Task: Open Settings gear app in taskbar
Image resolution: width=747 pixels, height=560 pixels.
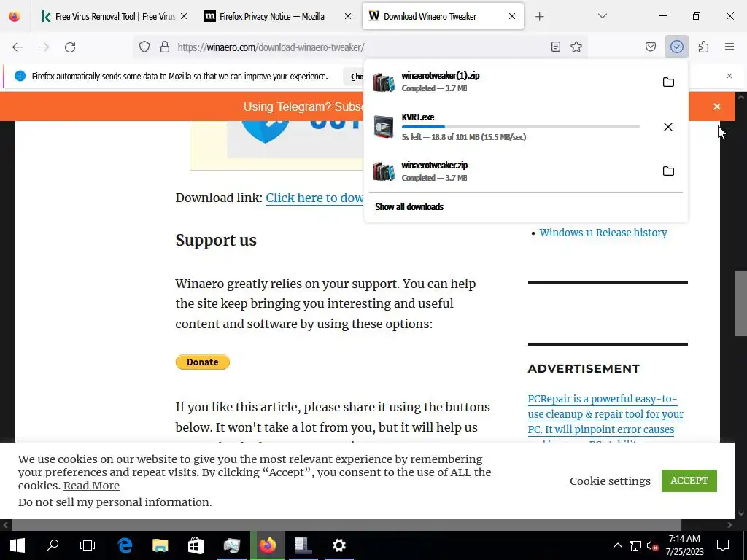Action: (338, 545)
